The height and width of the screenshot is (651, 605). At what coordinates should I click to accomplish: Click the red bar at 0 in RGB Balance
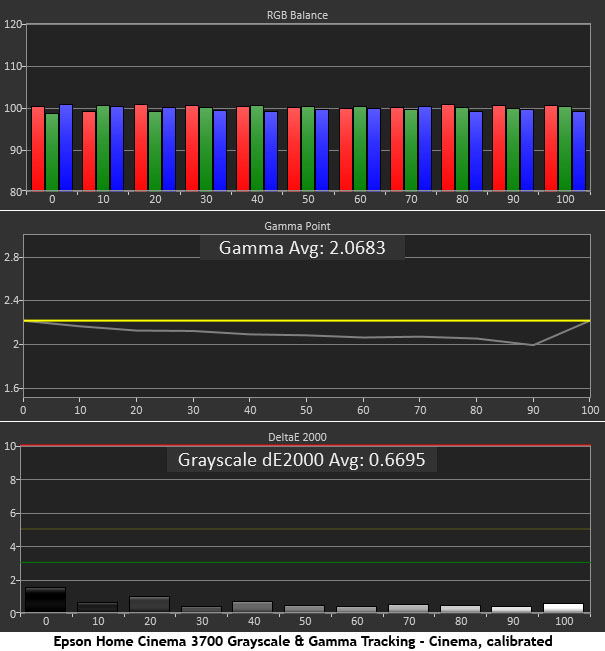point(38,148)
